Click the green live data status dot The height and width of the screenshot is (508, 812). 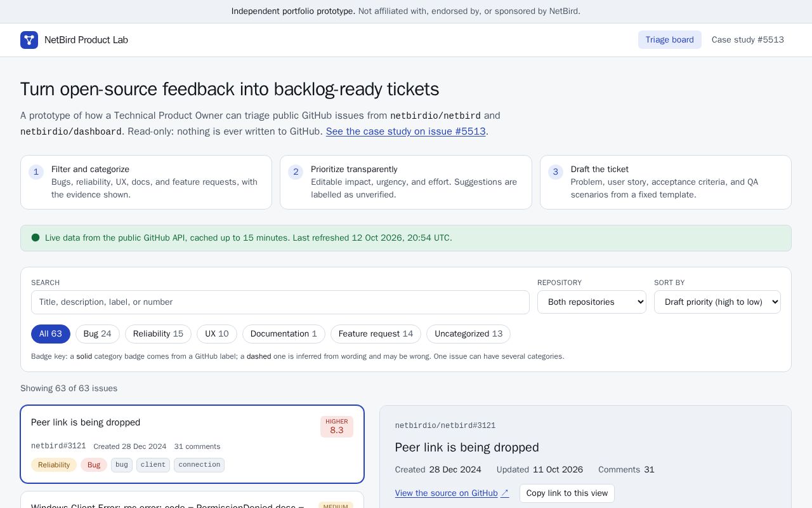(x=36, y=238)
